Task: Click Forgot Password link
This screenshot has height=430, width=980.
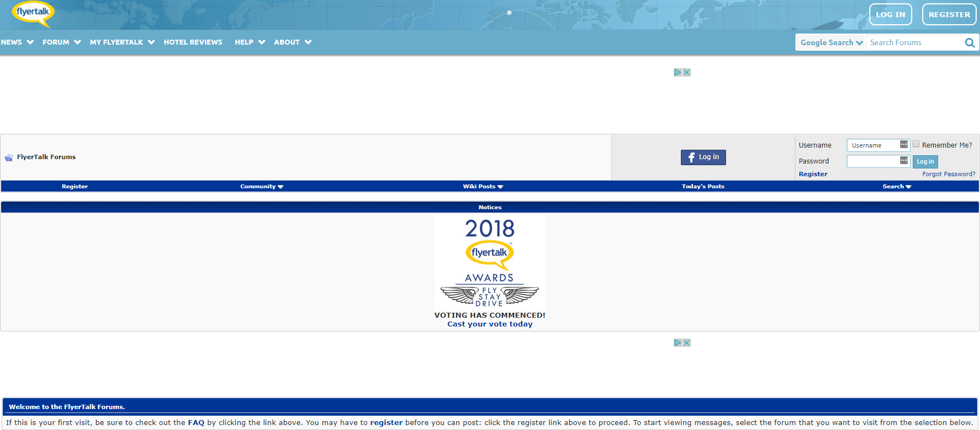Action: (x=949, y=174)
